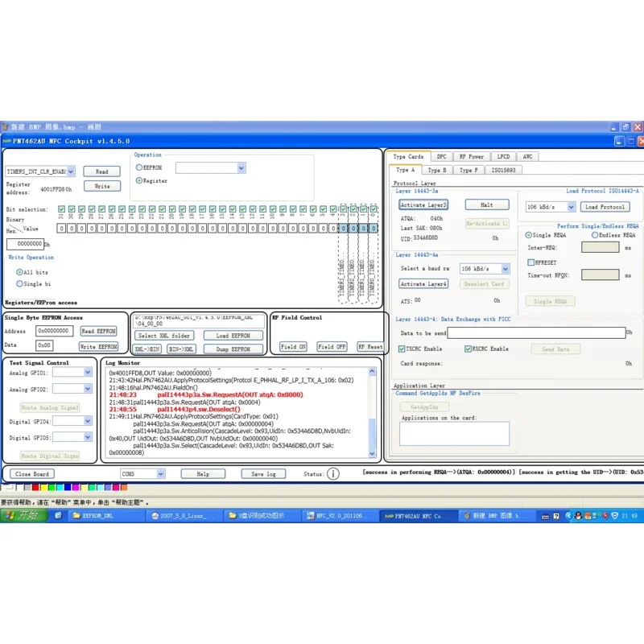
Task: Click Close Board button
Action: click(31, 473)
